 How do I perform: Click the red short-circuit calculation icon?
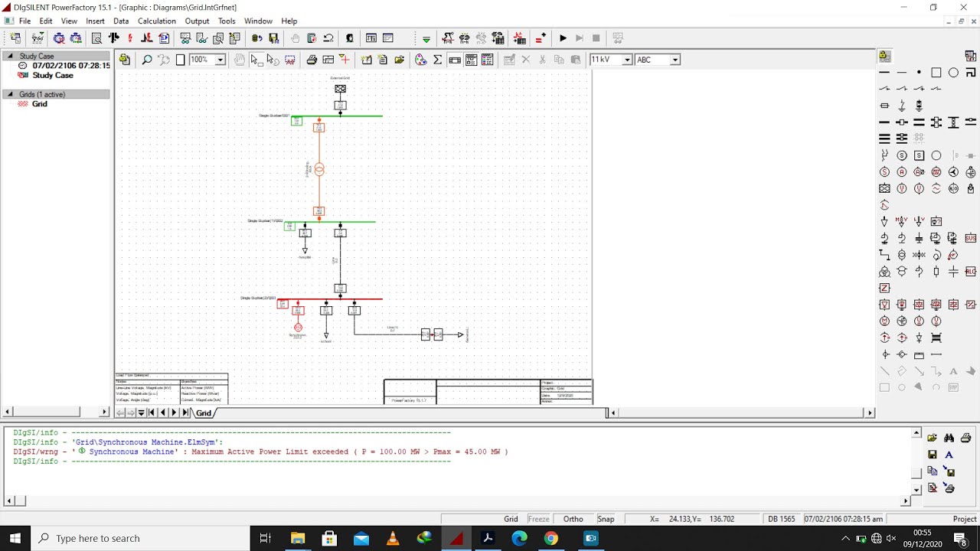130,37
